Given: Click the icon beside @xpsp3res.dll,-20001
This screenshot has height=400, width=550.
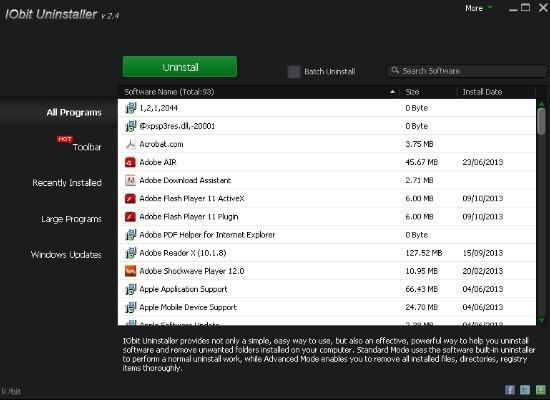Looking at the screenshot, I should [130, 126].
